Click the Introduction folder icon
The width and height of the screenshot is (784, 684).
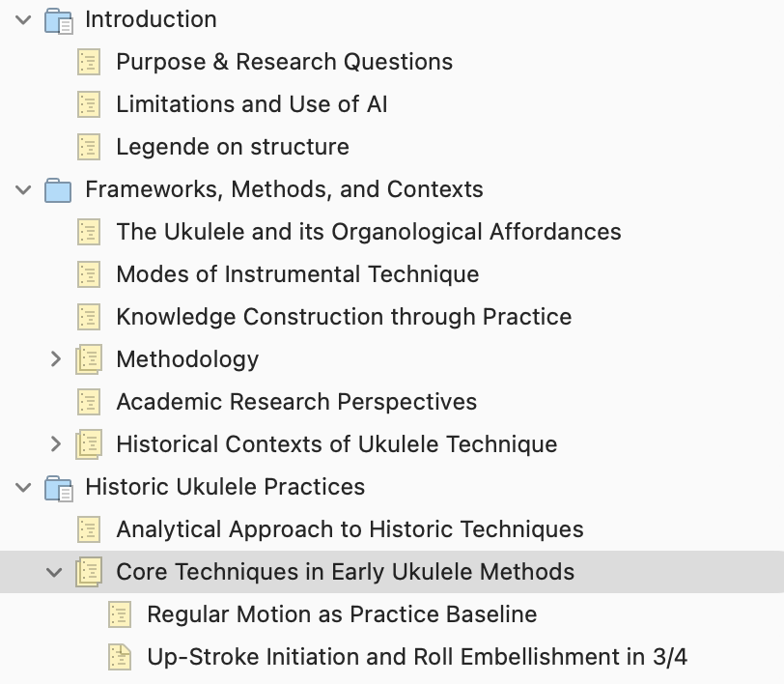click(59, 19)
